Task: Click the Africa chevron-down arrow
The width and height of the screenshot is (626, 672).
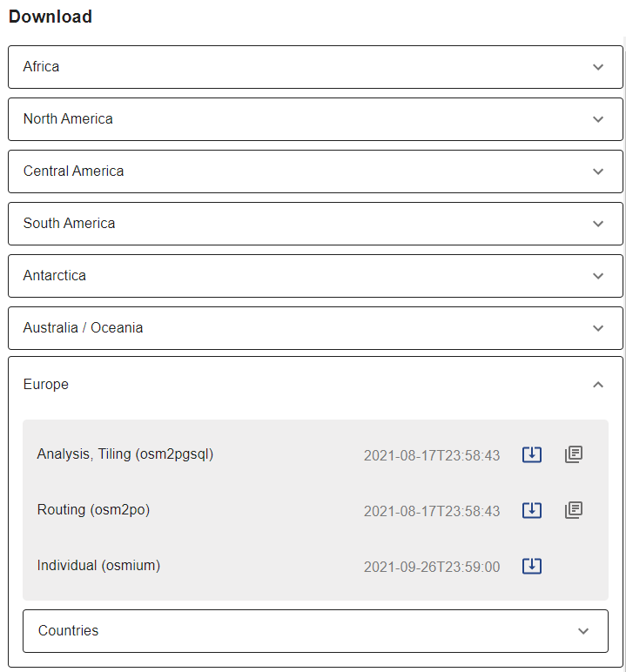Action: 597,67
